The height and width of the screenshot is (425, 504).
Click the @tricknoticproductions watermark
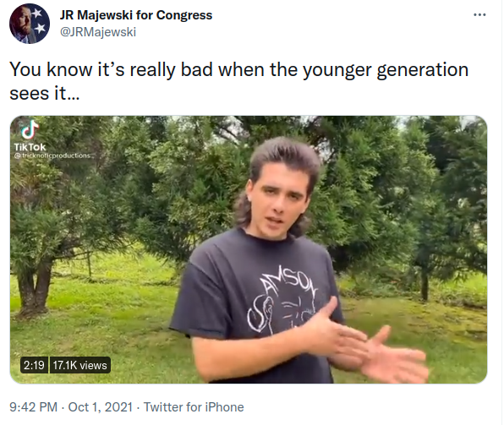coord(53,155)
